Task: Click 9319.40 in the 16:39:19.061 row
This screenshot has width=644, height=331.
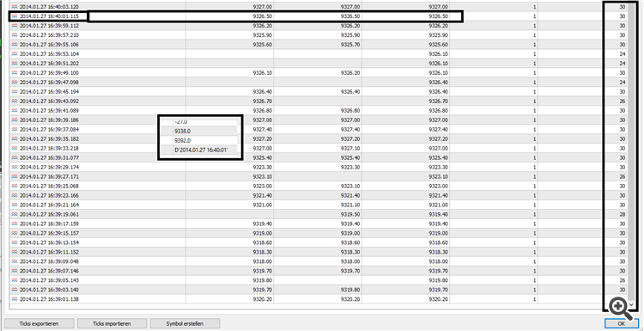Action: point(438,215)
